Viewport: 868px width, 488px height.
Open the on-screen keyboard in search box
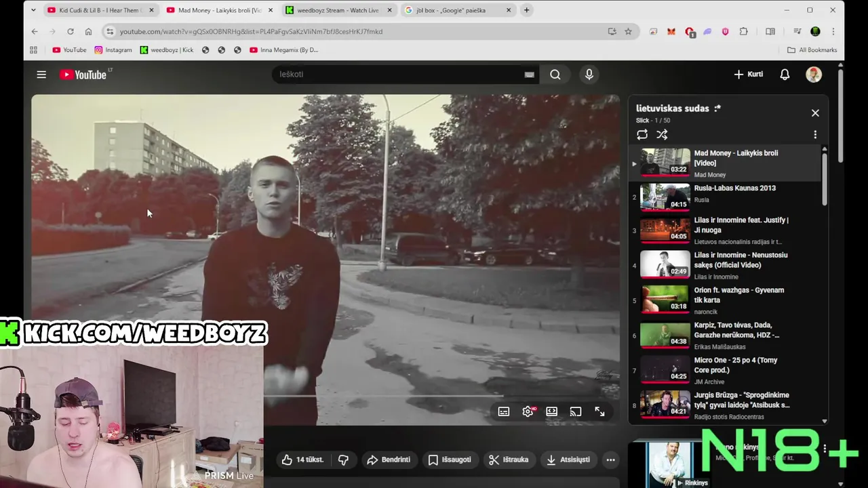(x=529, y=75)
